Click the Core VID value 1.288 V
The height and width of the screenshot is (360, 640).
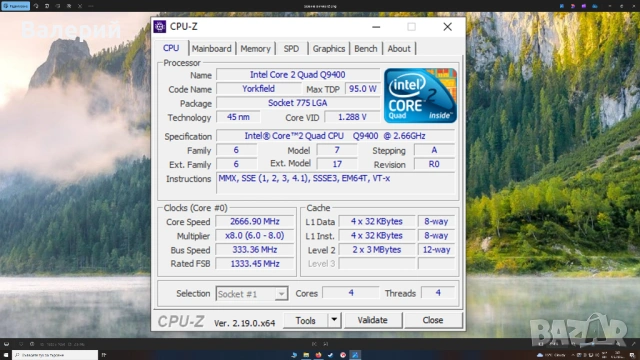pos(352,117)
